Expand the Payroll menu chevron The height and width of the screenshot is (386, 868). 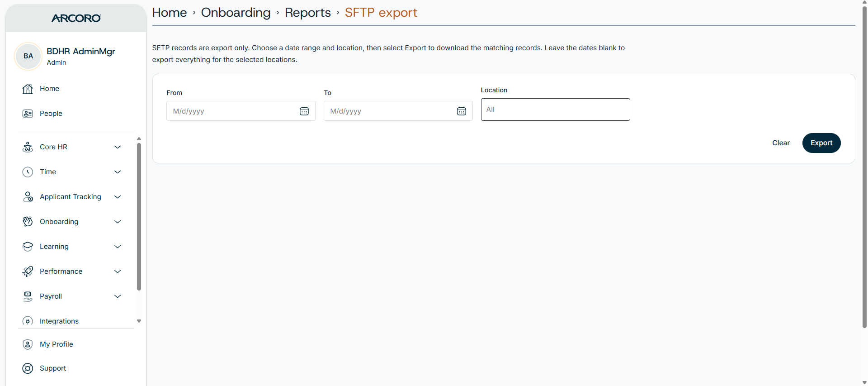[x=118, y=296]
